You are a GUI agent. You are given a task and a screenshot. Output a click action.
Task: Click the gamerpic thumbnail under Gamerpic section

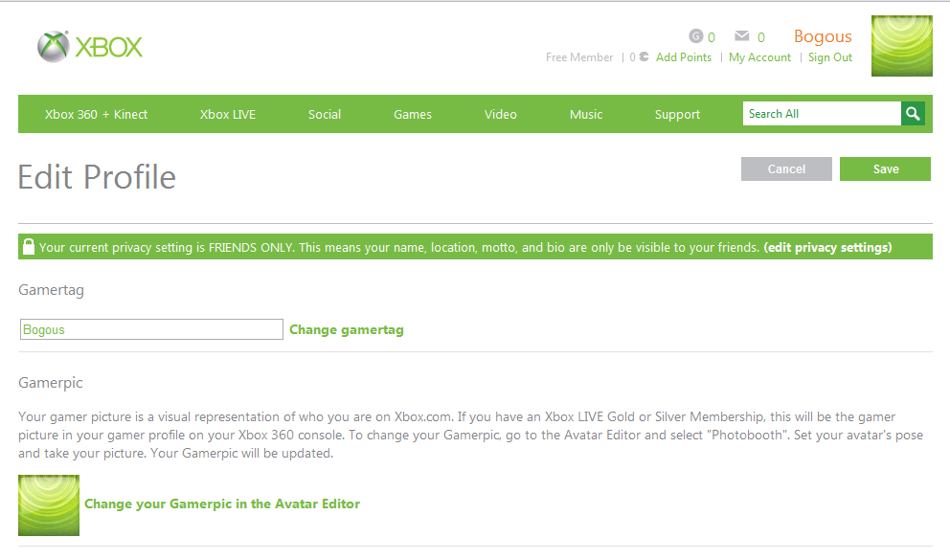click(x=49, y=504)
